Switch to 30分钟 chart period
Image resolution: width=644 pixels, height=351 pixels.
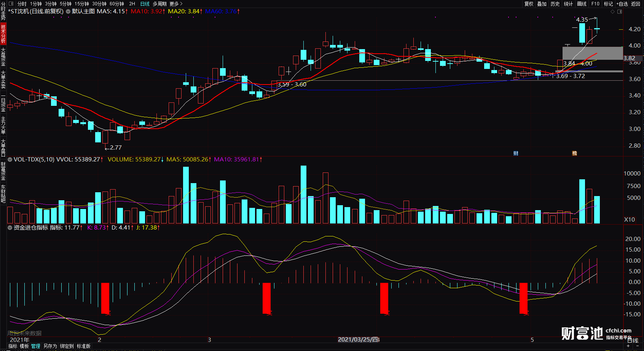[x=99, y=4]
